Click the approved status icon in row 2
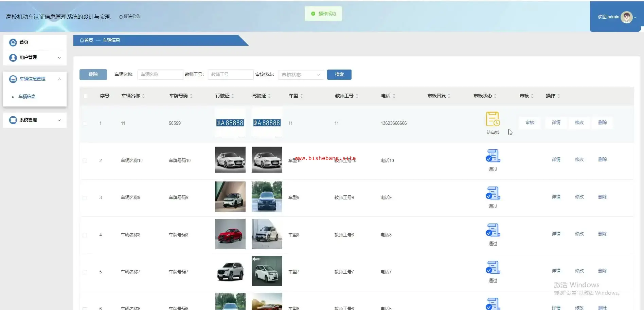The image size is (644, 310). 493,156
